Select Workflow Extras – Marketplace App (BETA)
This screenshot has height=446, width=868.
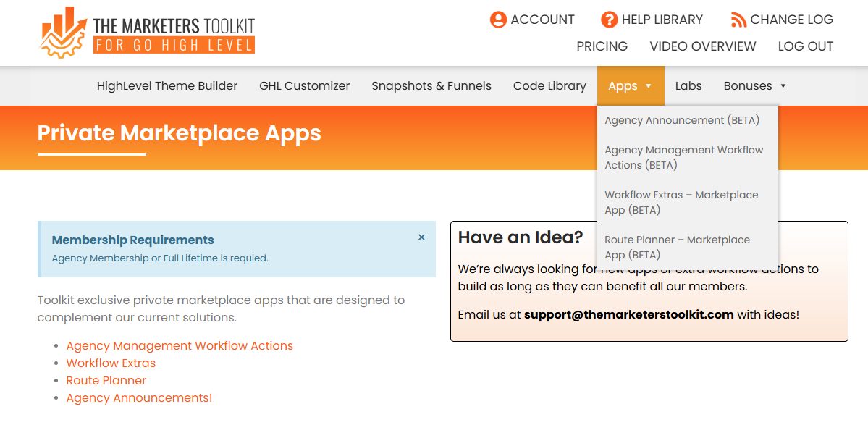coord(681,202)
